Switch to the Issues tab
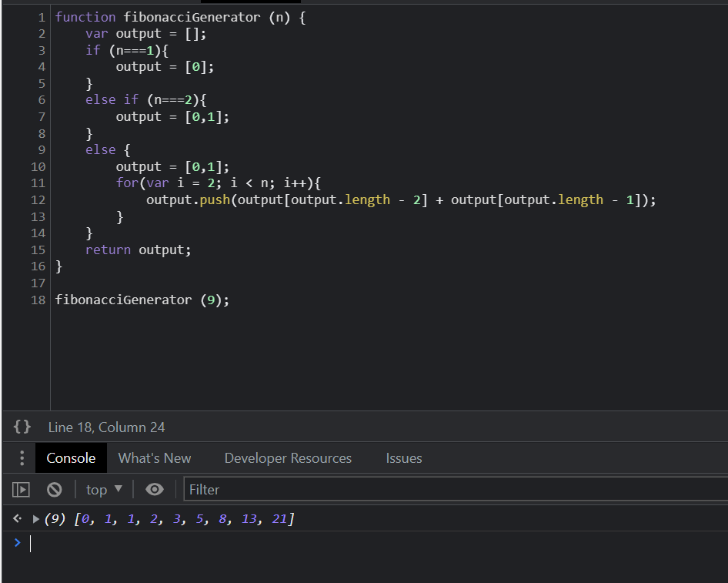 pos(404,458)
